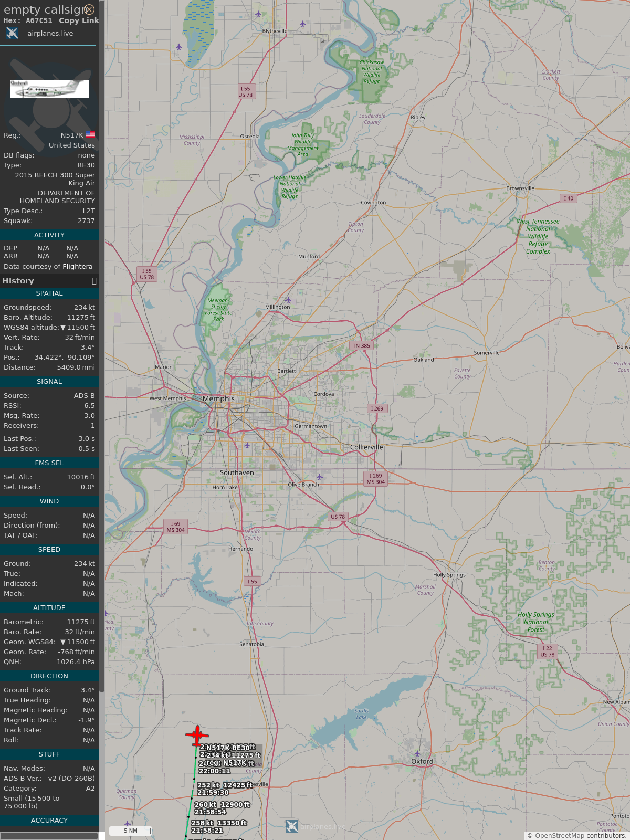Select the red N517K aircraft on map
630x840 pixels.
coord(197,736)
